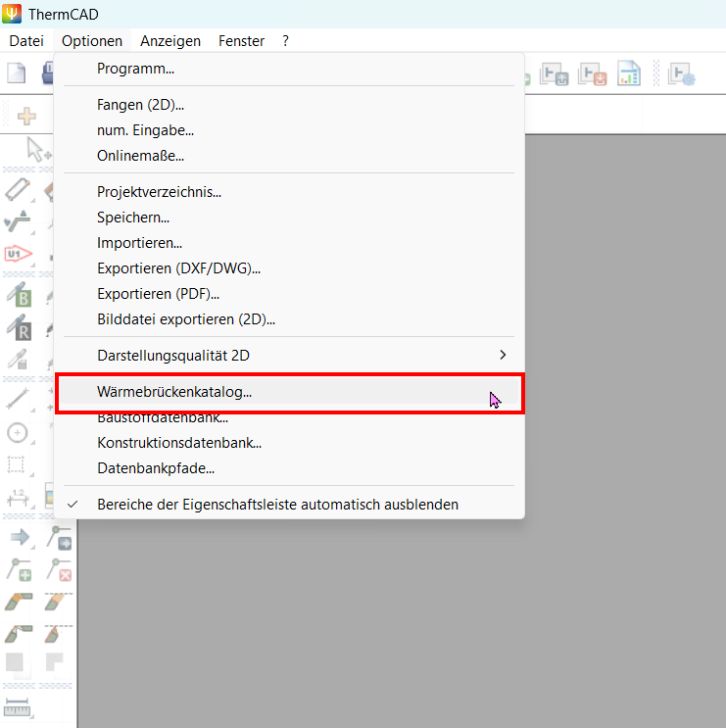Open the Wärmebrückenkatalog menu entry
726x728 pixels.
174,392
